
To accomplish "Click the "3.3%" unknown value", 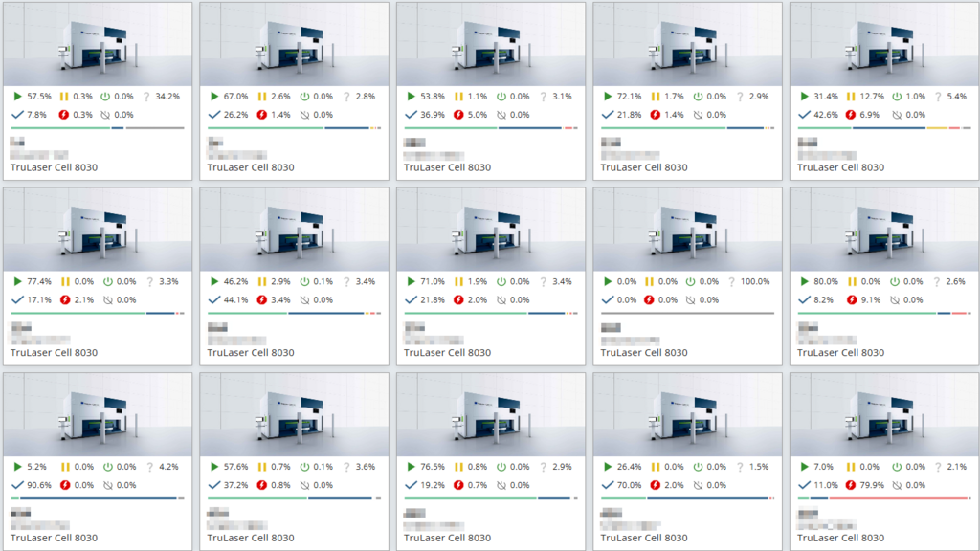I will 168,282.
